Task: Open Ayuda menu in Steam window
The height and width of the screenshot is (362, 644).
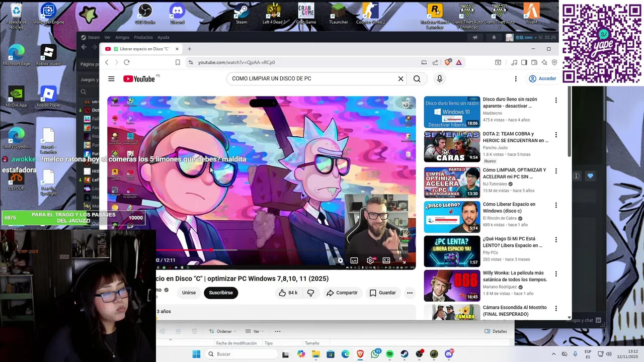Action: coord(164,37)
